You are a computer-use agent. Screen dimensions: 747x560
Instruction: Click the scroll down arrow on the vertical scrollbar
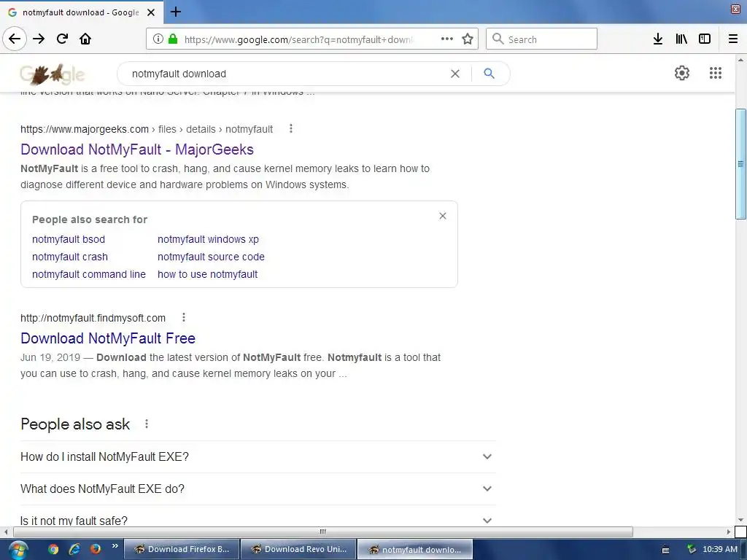(740, 520)
